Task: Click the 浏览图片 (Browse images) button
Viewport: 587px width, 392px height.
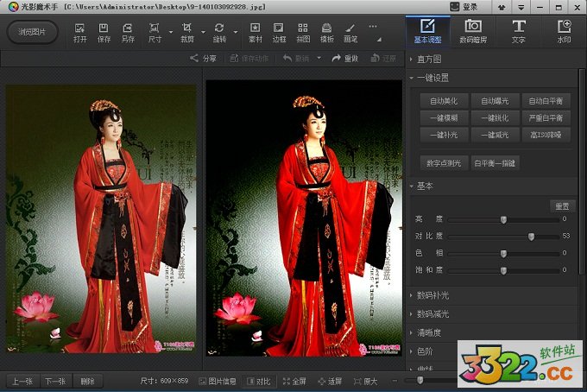Action: pos(32,33)
